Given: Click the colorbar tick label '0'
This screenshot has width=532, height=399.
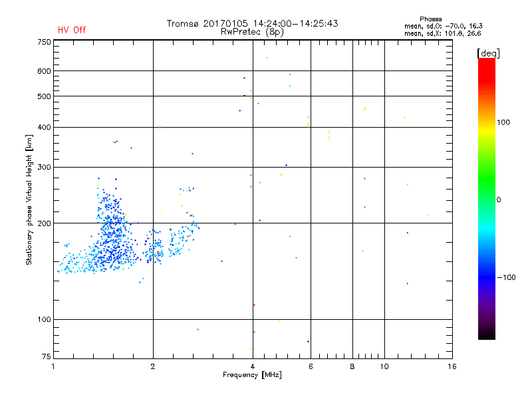Looking at the screenshot, I should 499,200.
